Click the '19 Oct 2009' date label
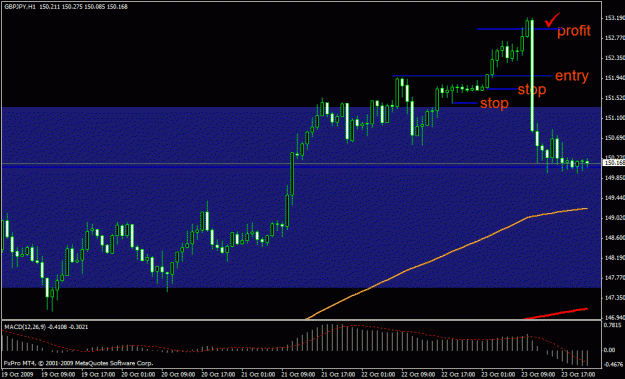 [x=18, y=375]
